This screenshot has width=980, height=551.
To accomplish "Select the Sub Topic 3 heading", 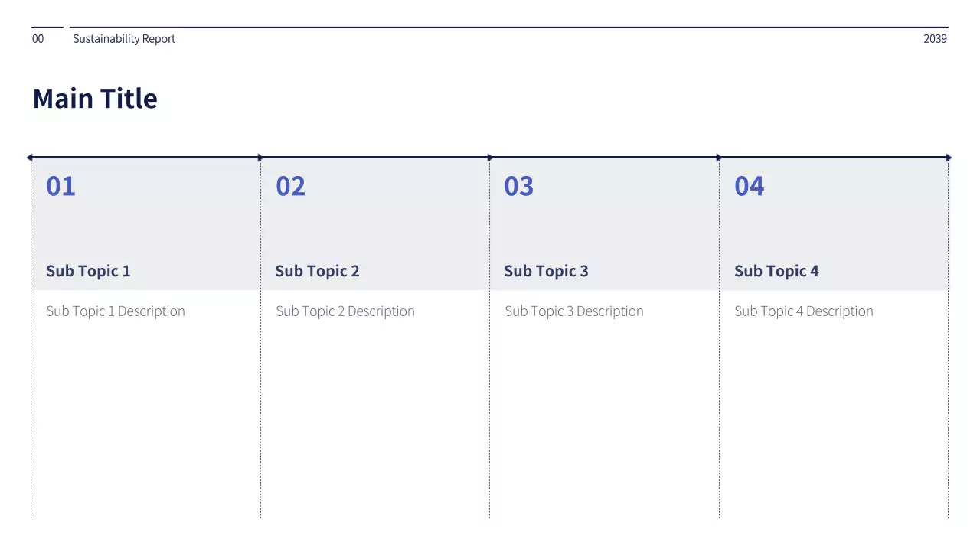I will [546, 271].
